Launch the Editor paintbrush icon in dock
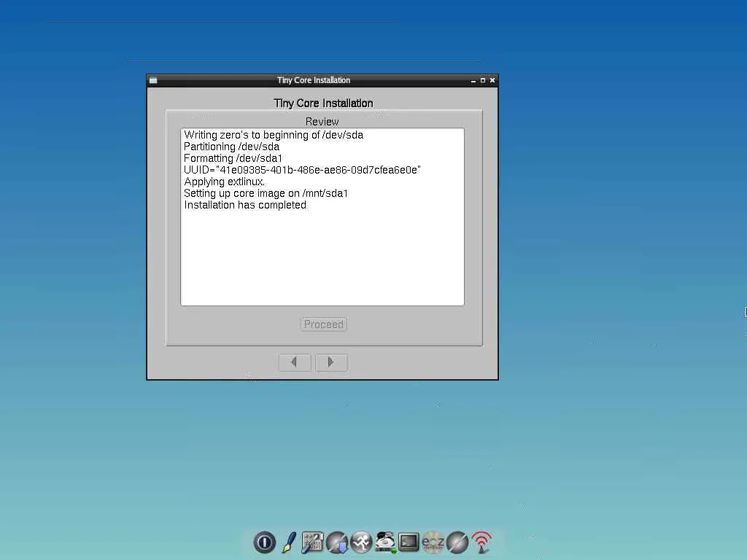 click(289, 542)
